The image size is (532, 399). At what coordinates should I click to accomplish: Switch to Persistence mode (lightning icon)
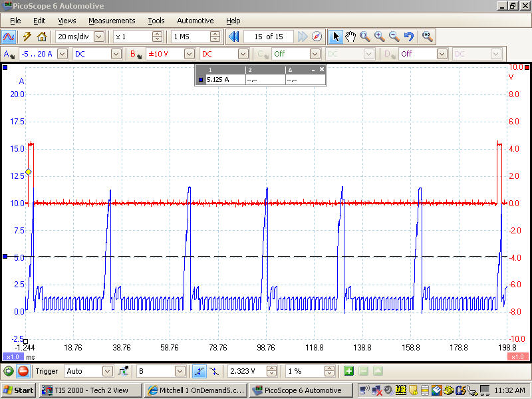27,37
